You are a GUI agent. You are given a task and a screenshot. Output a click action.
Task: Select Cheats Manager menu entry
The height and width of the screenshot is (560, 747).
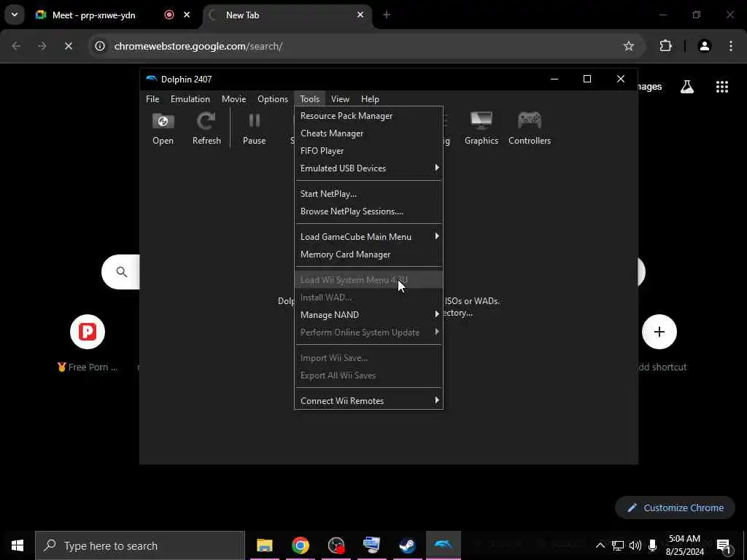(x=368, y=133)
